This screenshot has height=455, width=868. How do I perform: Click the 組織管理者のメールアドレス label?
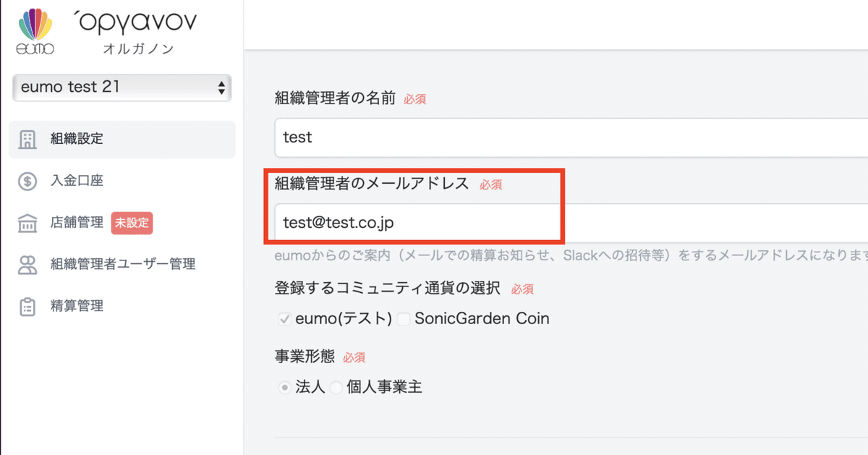click(x=372, y=184)
